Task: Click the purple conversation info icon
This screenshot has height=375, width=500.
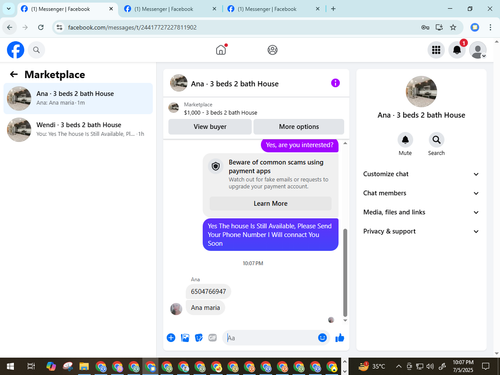Action: [x=335, y=83]
